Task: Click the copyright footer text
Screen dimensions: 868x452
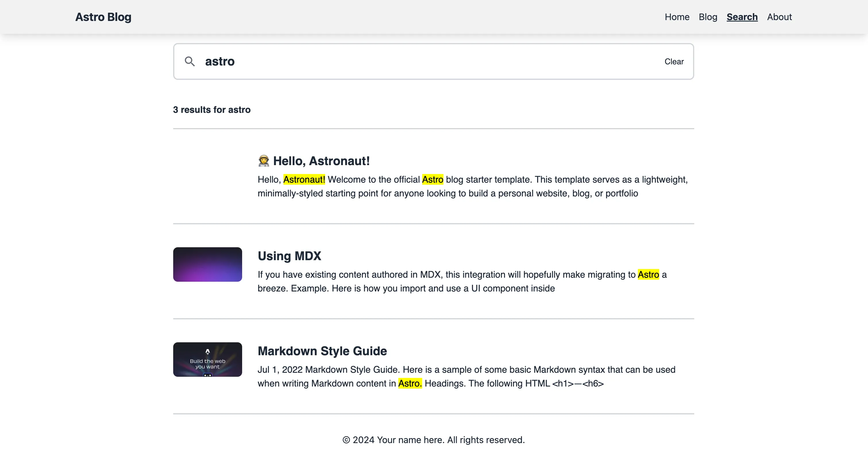Action: (434, 440)
